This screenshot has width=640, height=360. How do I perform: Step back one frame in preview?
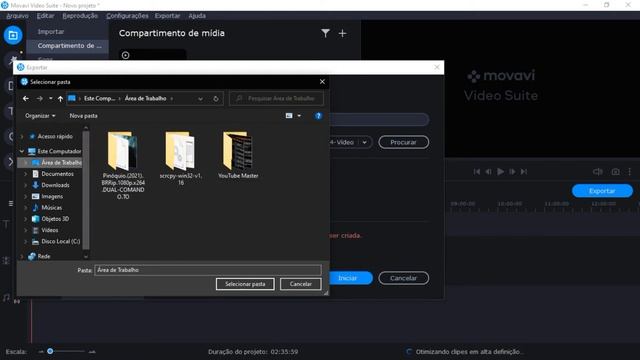(x=488, y=171)
